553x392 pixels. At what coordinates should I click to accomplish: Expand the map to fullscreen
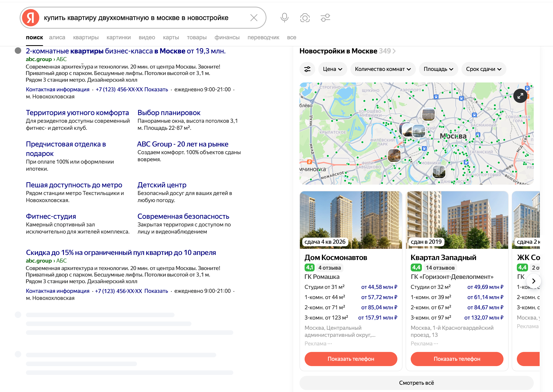520,96
